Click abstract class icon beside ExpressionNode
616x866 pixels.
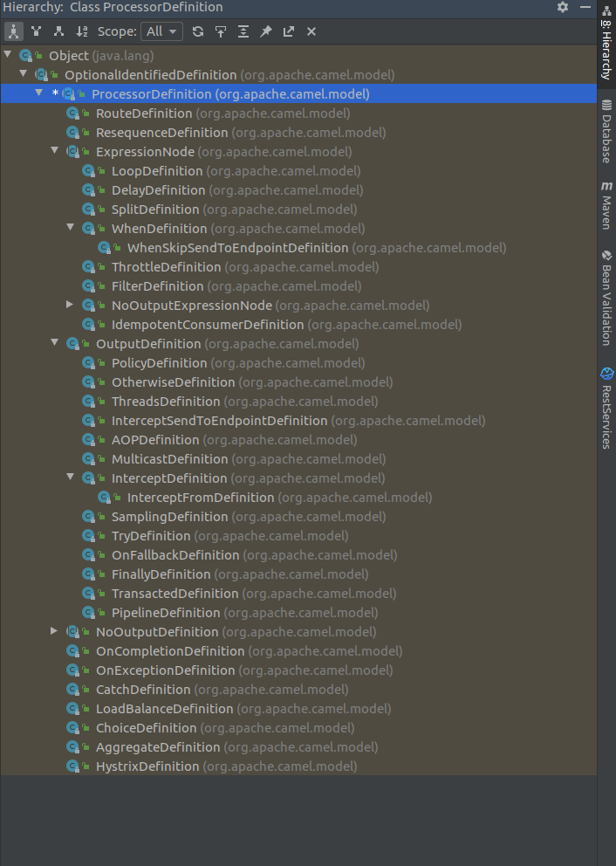click(x=73, y=151)
